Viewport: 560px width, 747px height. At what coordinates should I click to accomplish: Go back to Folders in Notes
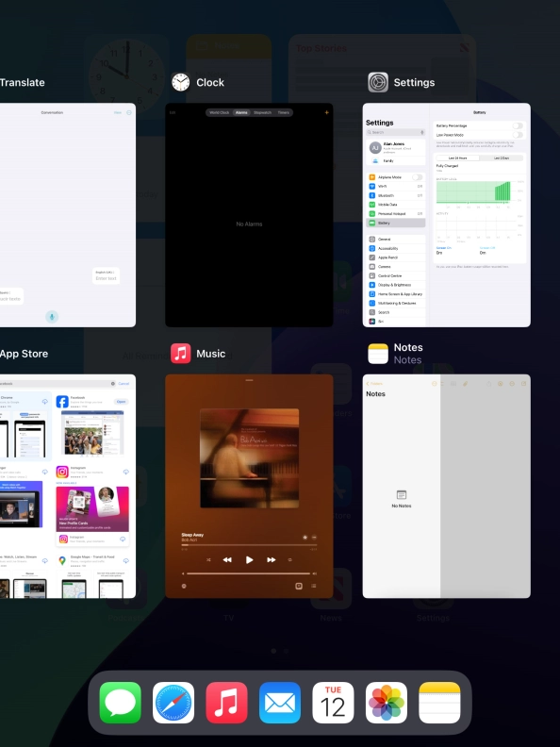click(x=375, y=384)
